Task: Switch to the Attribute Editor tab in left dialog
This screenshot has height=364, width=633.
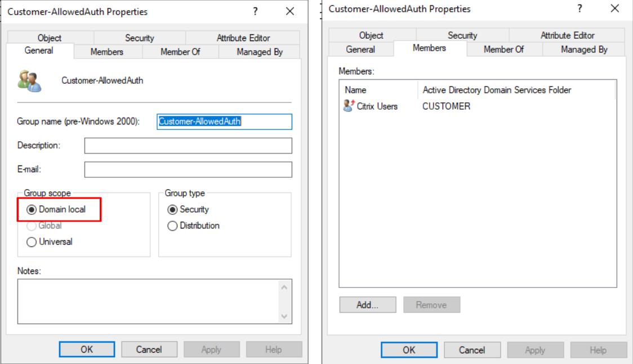Action: (x=243, y=38)
